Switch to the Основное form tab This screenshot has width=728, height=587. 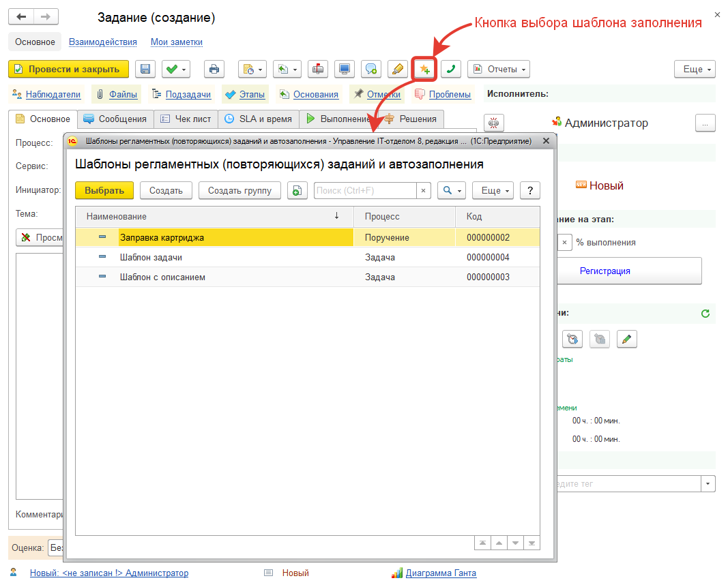[43, 119]
